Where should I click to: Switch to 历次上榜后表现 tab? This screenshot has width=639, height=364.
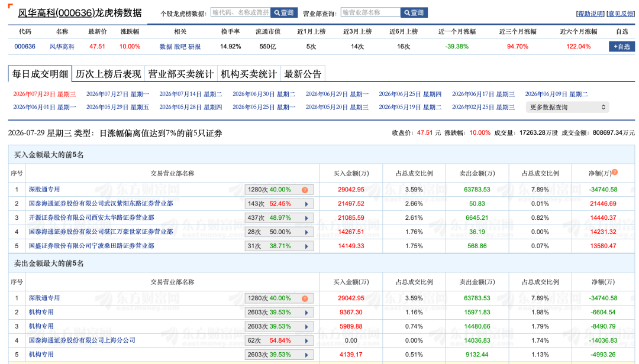pyautogui.click(x=108, y=74)
